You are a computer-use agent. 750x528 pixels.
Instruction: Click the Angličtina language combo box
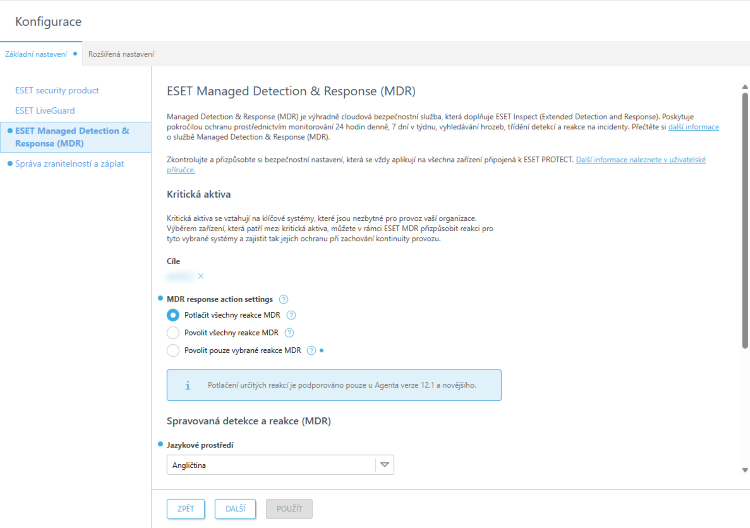pos(270,464)
